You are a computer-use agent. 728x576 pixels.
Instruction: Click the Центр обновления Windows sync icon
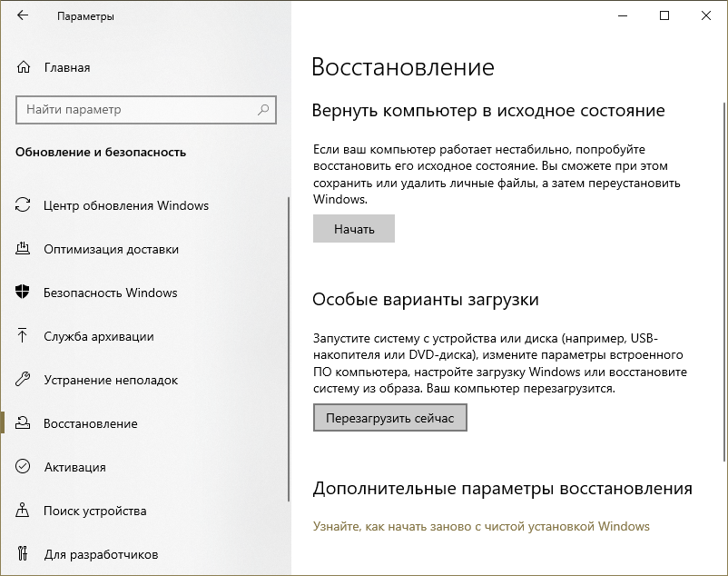[x=24, y=205]
